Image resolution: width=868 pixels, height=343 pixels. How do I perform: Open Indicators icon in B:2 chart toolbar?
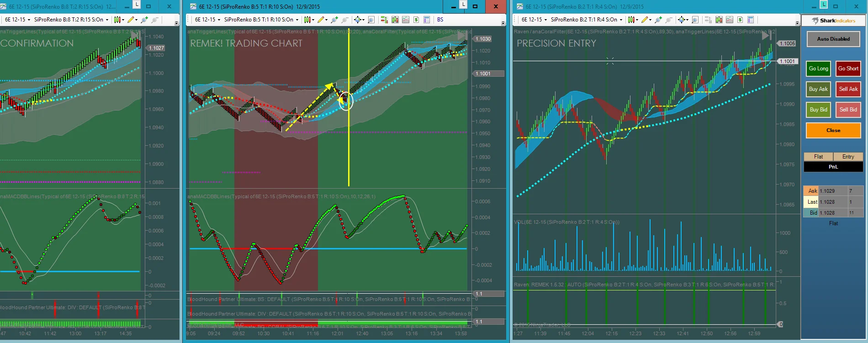tap(729, 20)
